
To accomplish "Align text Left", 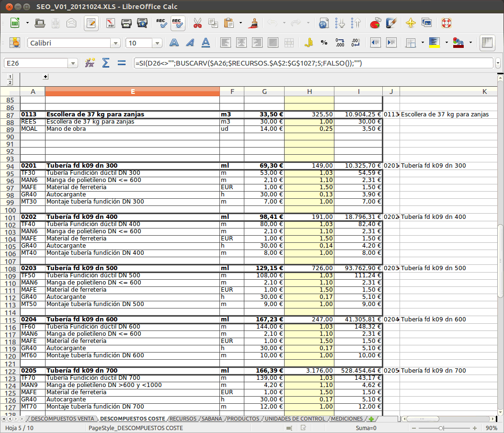I will (x=225, y=43).
